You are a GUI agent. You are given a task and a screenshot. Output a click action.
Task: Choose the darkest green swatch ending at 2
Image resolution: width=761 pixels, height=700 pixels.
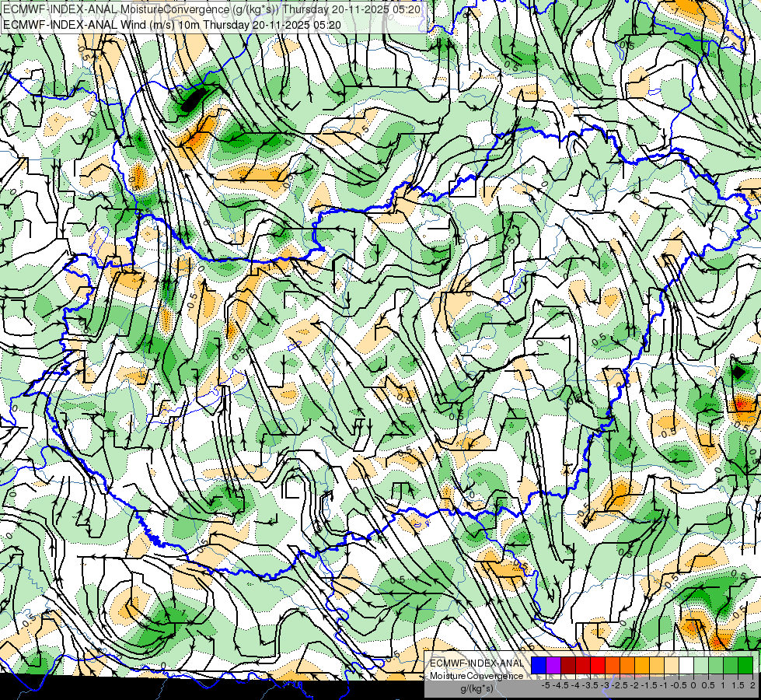point(745,665)
